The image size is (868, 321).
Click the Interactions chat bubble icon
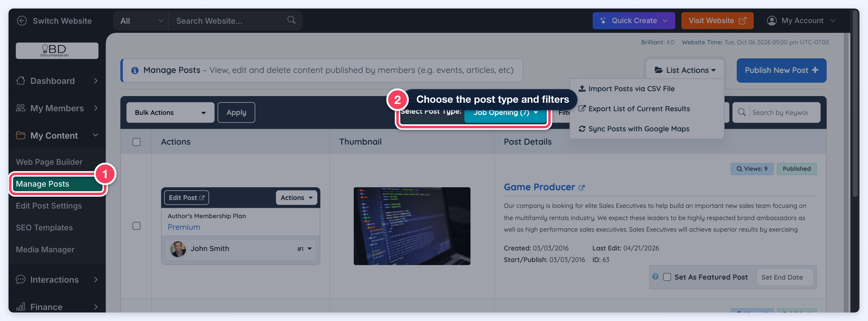[x=21, y=280]
